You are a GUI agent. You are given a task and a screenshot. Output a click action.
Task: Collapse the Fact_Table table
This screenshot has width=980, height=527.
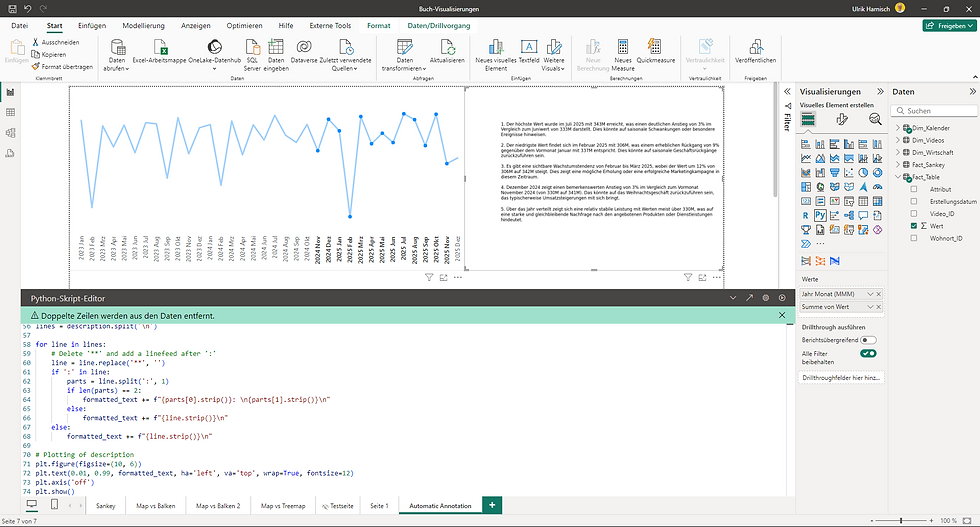point(898,177)
